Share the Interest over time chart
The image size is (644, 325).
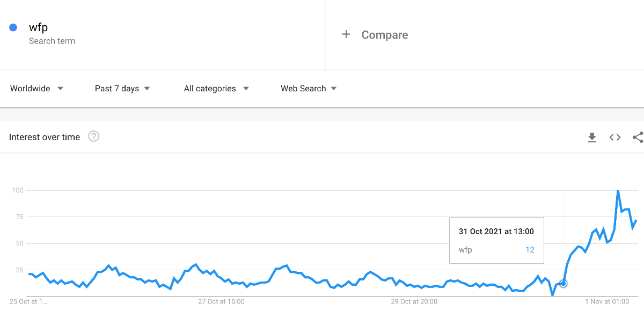[638, 138]
